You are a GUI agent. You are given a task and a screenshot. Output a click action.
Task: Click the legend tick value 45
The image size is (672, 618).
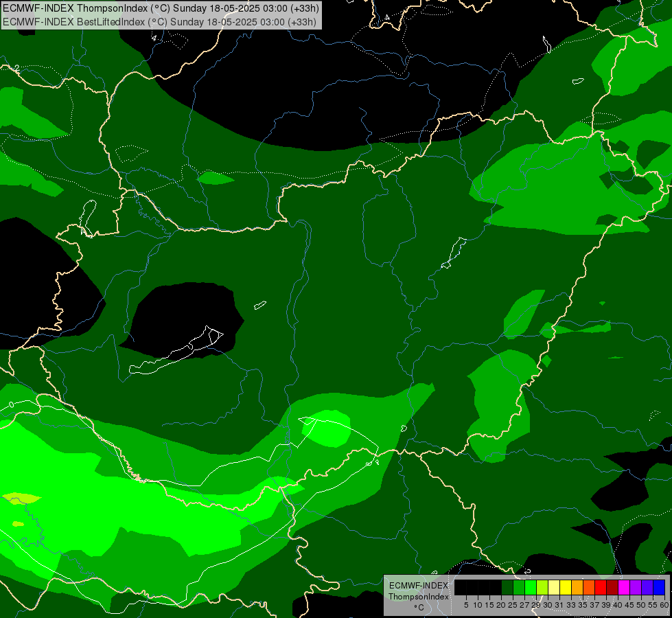pyautogui.click(x=630, y=605)
